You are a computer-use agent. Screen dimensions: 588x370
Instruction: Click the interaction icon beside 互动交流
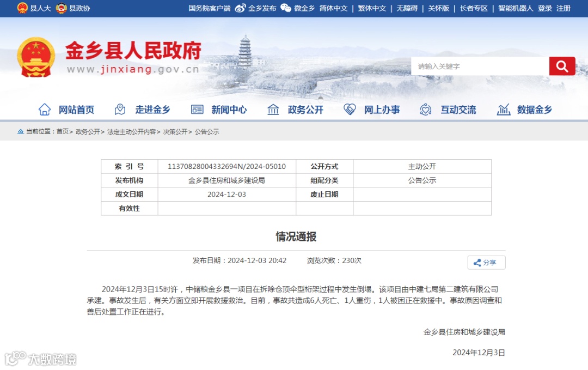(x=426, y=110)
